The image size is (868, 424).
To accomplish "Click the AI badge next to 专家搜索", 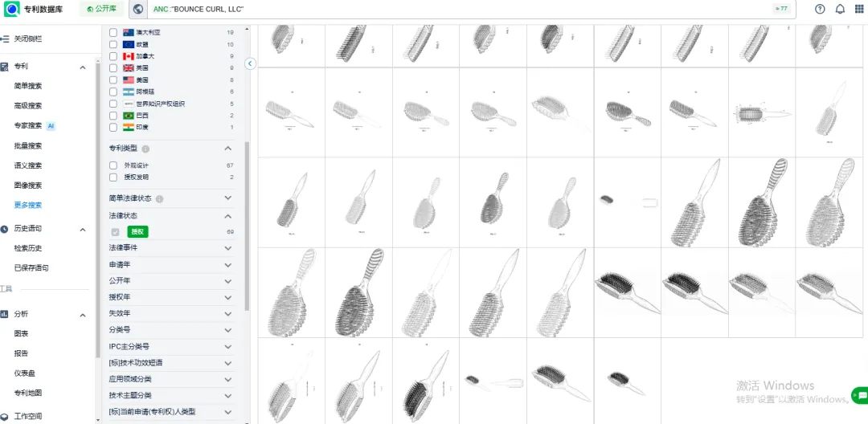I will click(x=51, y=126).
